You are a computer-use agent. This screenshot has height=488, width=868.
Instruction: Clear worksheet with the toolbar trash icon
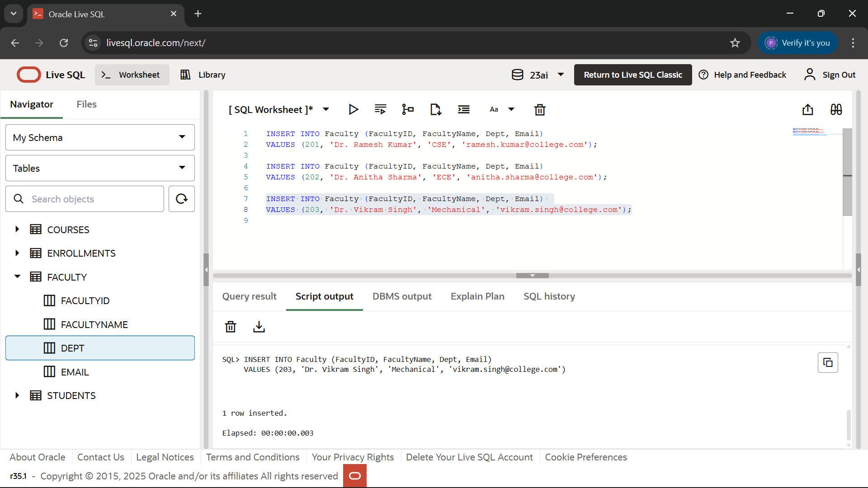(540, 110)
